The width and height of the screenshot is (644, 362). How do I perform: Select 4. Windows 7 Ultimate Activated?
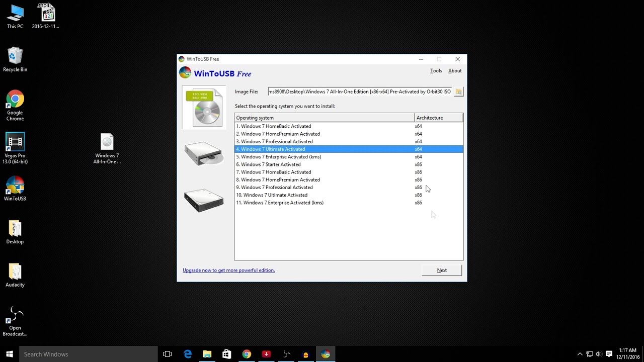point(349,149)
